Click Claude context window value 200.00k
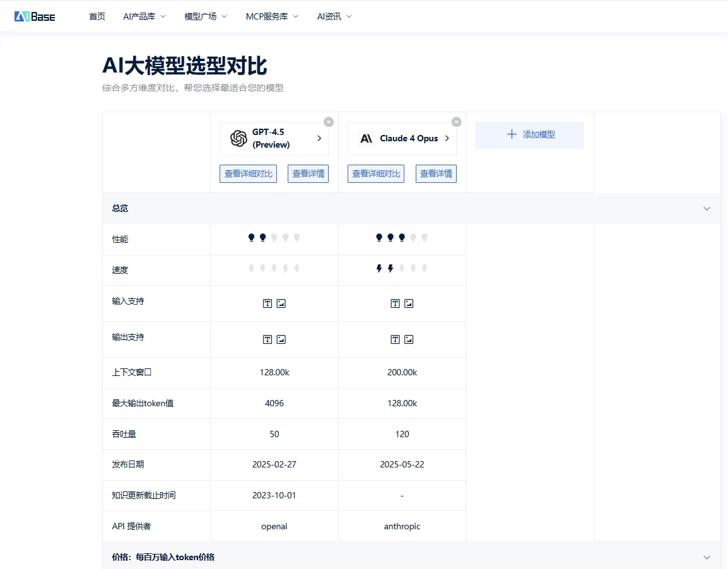Viewport: 728px width, 569px height. click(402, 372)
